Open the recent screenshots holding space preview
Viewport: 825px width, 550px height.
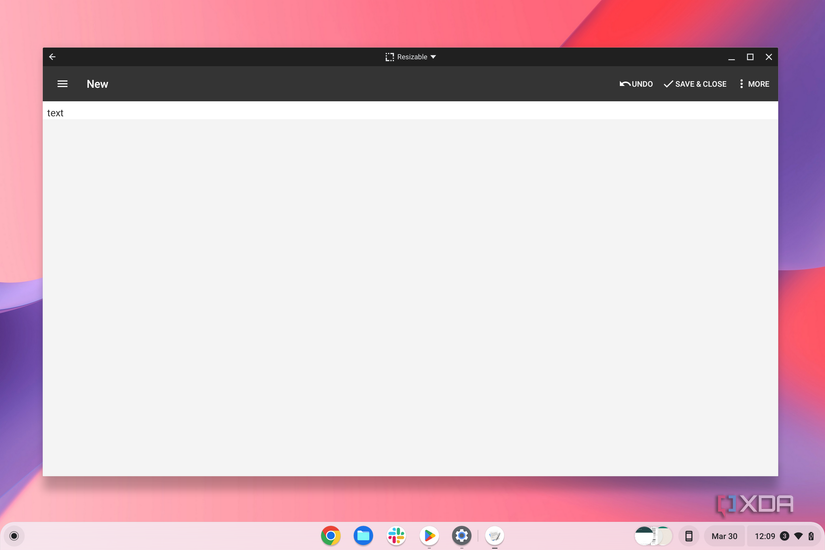(653, 536)
